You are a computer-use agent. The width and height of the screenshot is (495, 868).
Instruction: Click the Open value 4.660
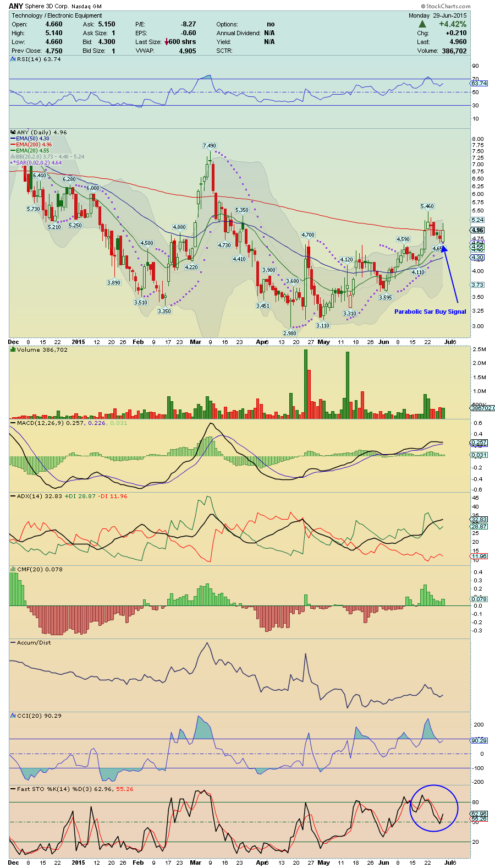click(x=54, y=24)
